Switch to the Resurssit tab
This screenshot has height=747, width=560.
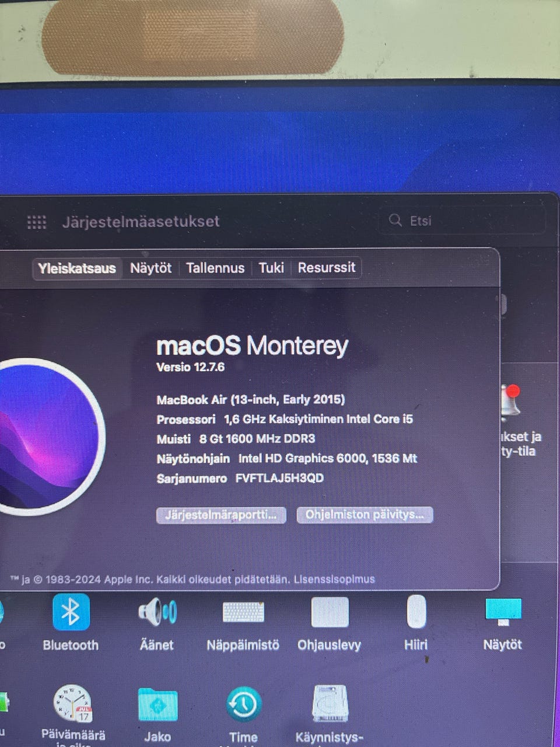[x=327, y=267]
